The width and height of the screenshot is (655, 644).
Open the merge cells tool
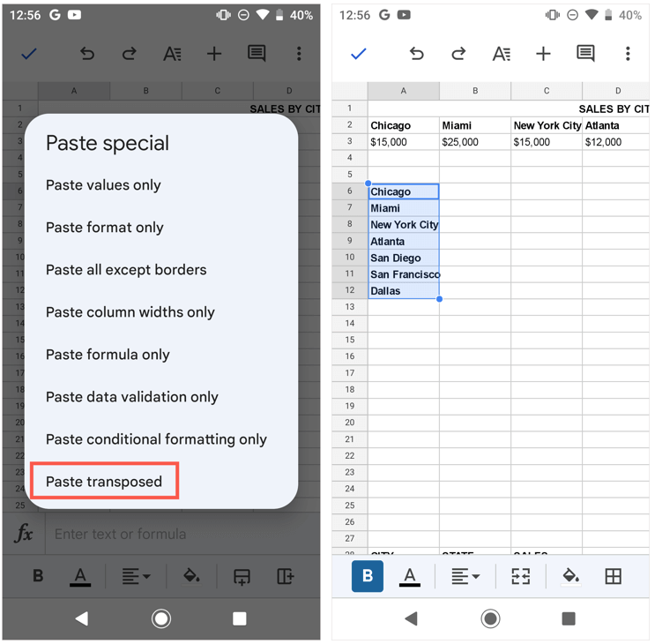click(x=521, y=576)
